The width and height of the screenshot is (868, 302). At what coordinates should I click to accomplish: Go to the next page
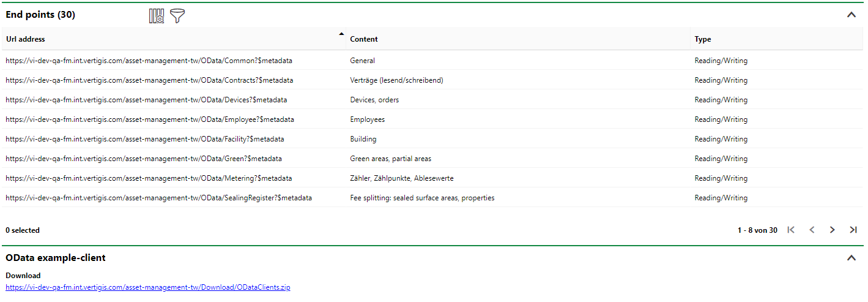(x=833, y=230)
